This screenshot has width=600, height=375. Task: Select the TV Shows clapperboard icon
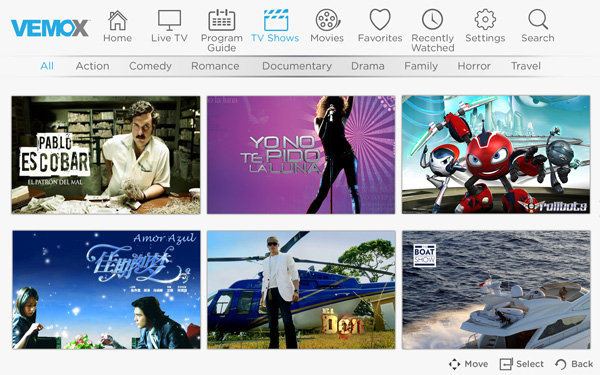click(276, 20)
